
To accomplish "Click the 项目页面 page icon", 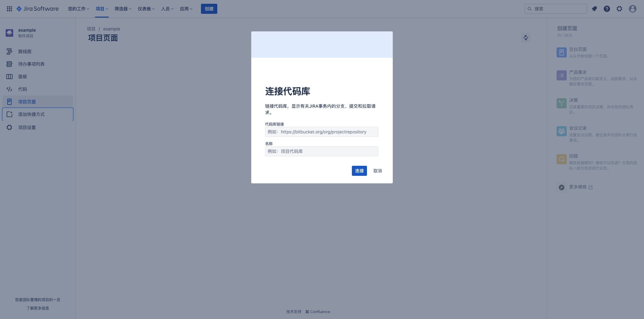I will 9,102.
